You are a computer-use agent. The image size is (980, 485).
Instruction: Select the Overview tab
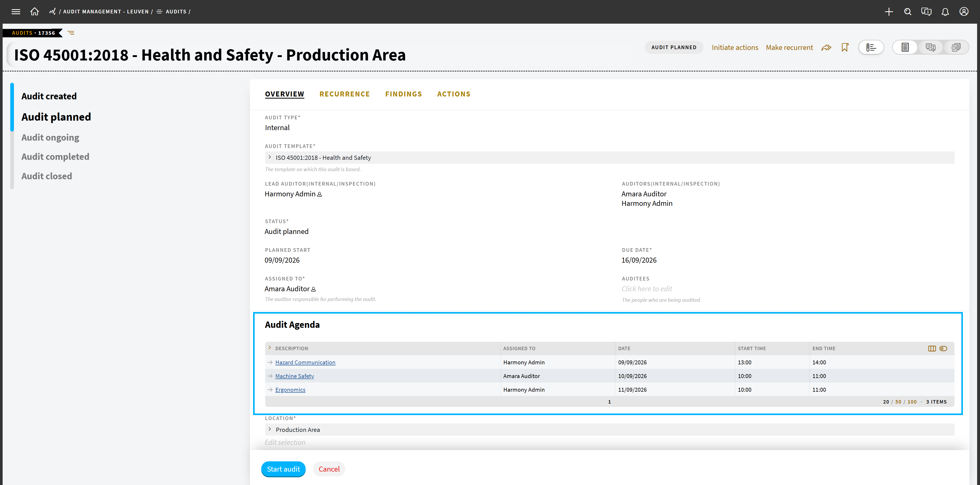pos(284,94)
